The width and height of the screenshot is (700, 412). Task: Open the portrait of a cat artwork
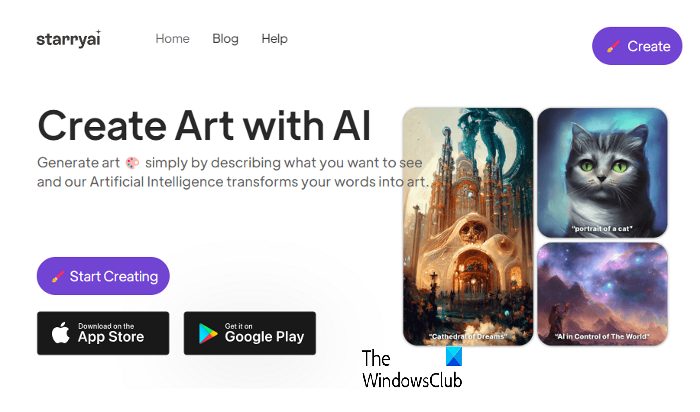[602, 173]
